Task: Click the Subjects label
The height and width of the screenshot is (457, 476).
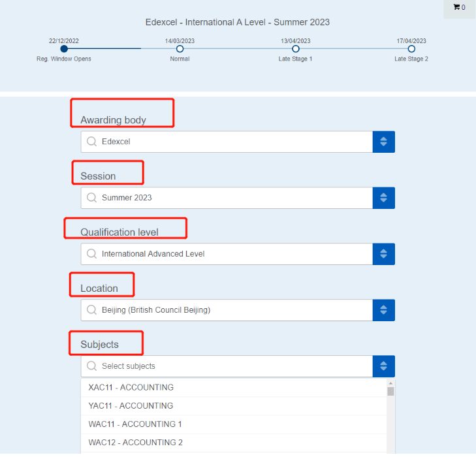Action: click(x=99, y=345)
